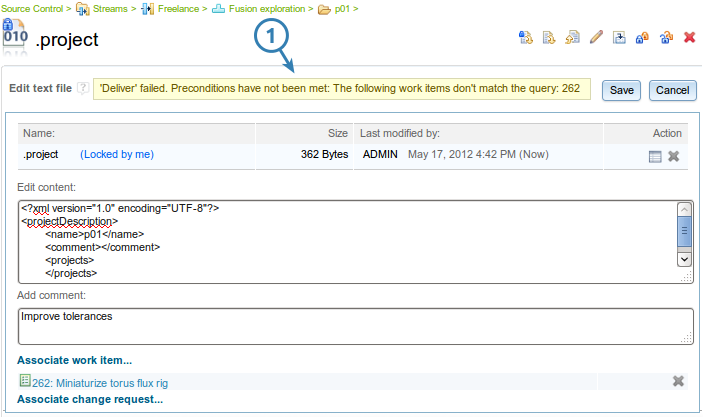Viewport: 703px width, 417px height.
Task: Click the deliver-into-tray icon beside the pencil
Action: (620, 38)
